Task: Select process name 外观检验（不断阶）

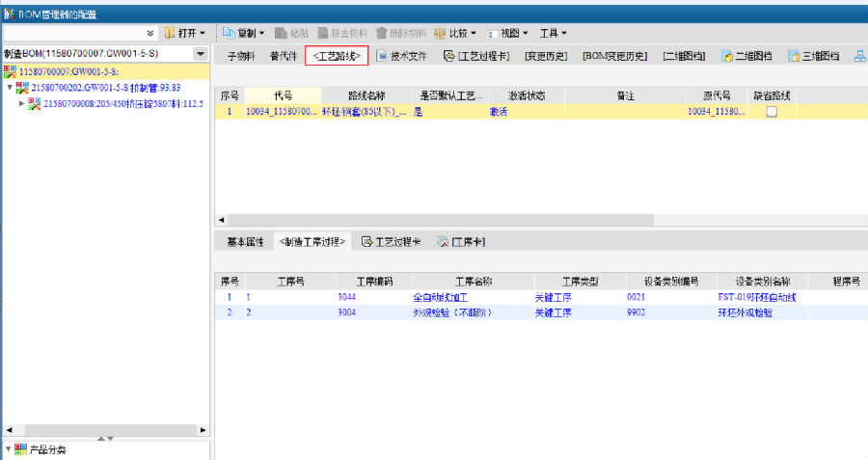Action: pos(453,312)
